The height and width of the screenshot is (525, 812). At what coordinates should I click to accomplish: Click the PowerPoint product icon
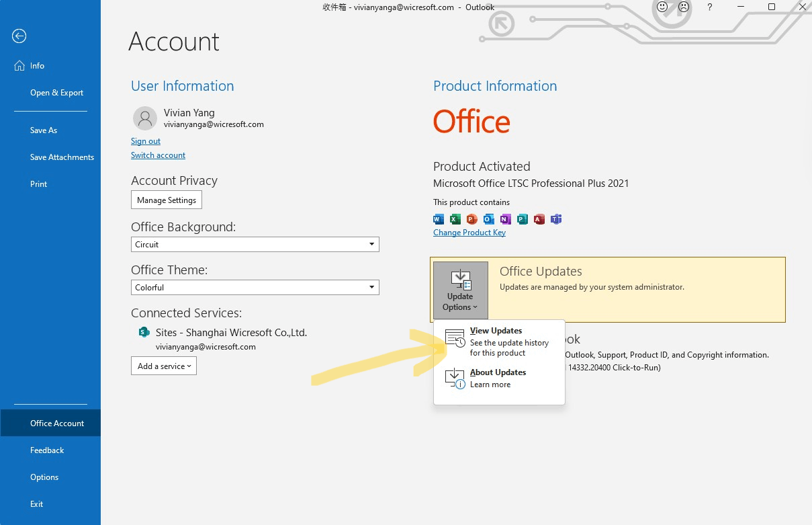(x=472, y=218)
